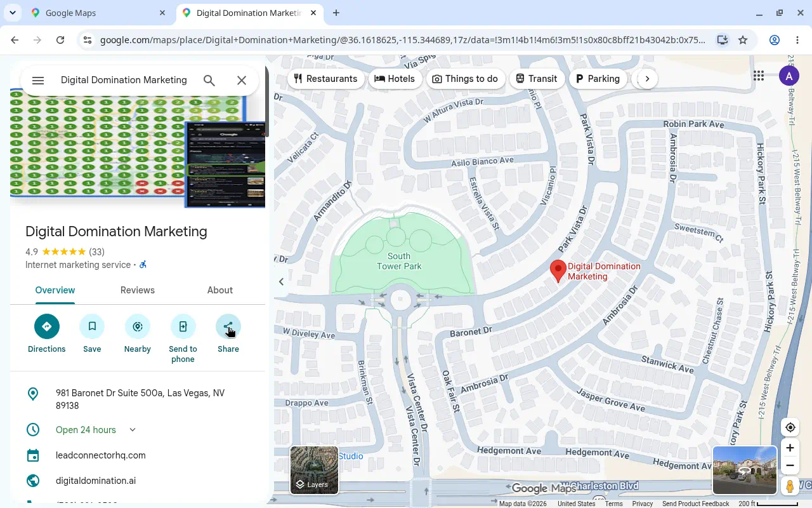Zoom out of the map
The image size is (812, 508).
click(x=790, y=465)
